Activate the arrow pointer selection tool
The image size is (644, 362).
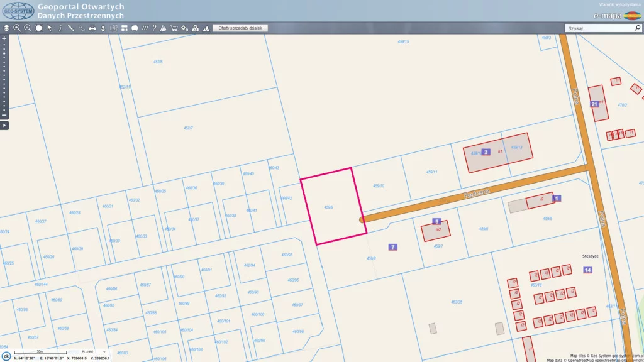coord(49,28)
